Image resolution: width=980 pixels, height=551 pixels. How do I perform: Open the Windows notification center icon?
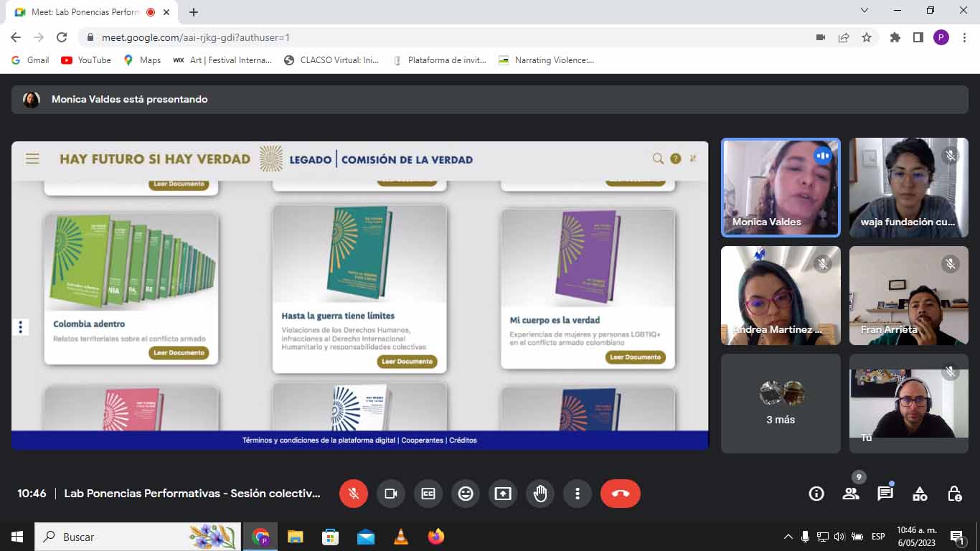pos(957,537)
